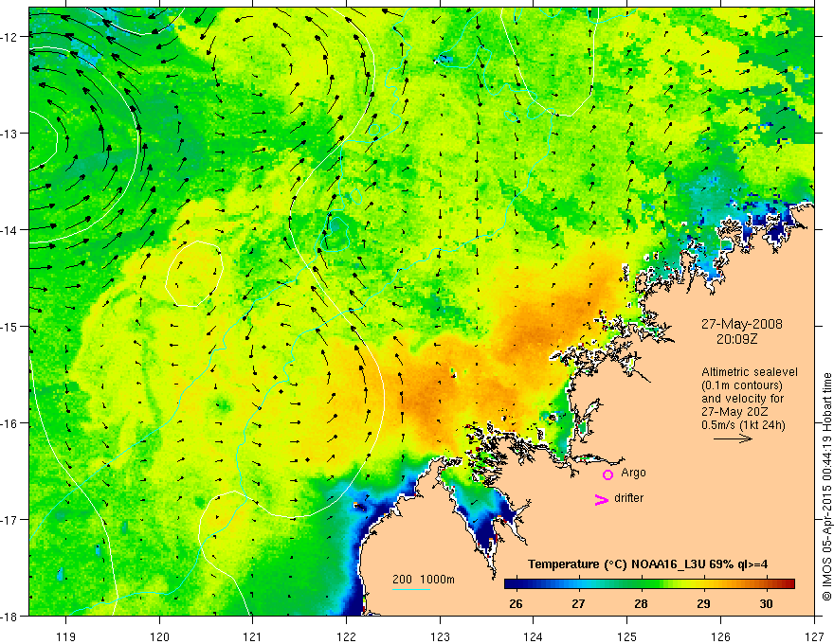Click the 20:09Z time label
The width and height of the screenshot is (834, 644).
[736, 339]
